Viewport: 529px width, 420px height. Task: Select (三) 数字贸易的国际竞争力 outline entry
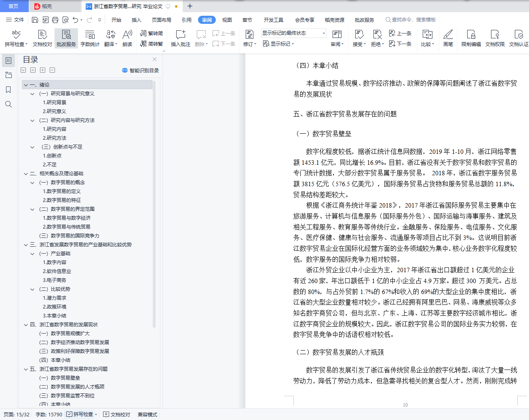69,236
